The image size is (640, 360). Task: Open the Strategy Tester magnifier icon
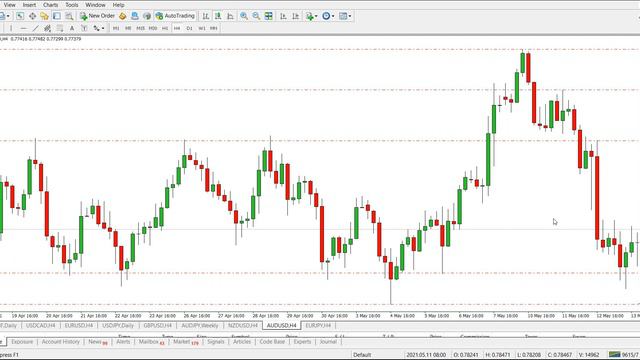pyautogui.click(x=69, y=16)
